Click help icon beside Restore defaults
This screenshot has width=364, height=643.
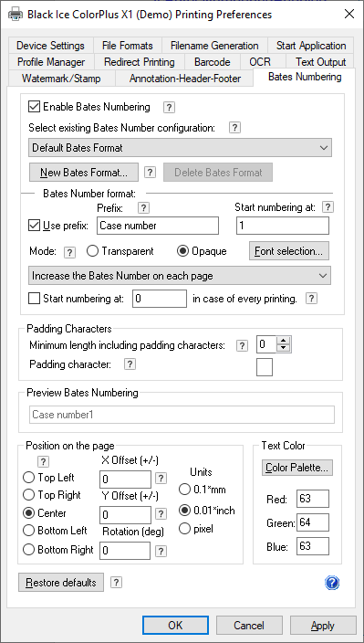point(116,583)
